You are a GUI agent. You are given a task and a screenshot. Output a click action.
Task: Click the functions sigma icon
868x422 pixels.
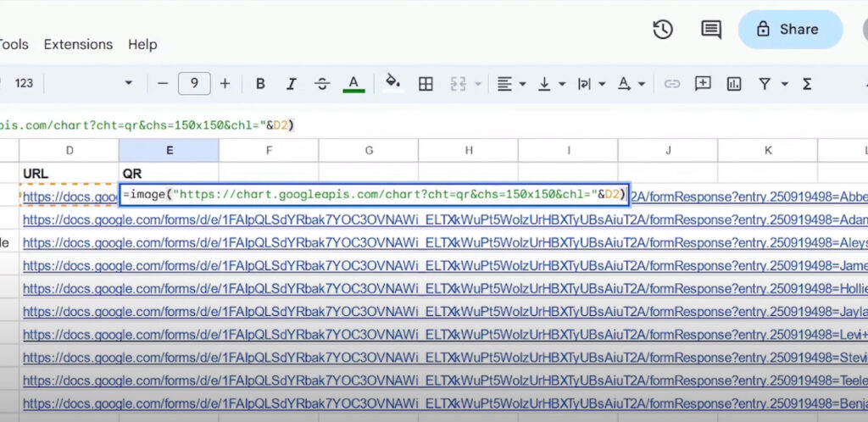807,84
